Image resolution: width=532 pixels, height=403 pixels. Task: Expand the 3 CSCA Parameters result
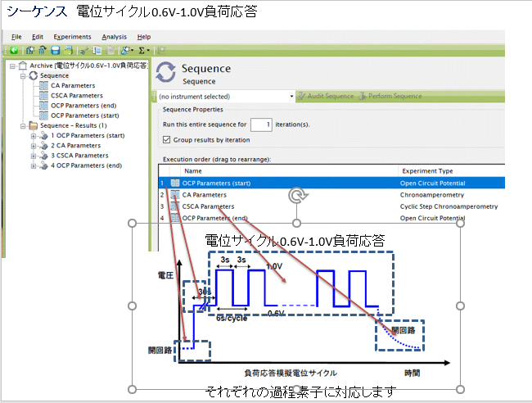(34, 156)
